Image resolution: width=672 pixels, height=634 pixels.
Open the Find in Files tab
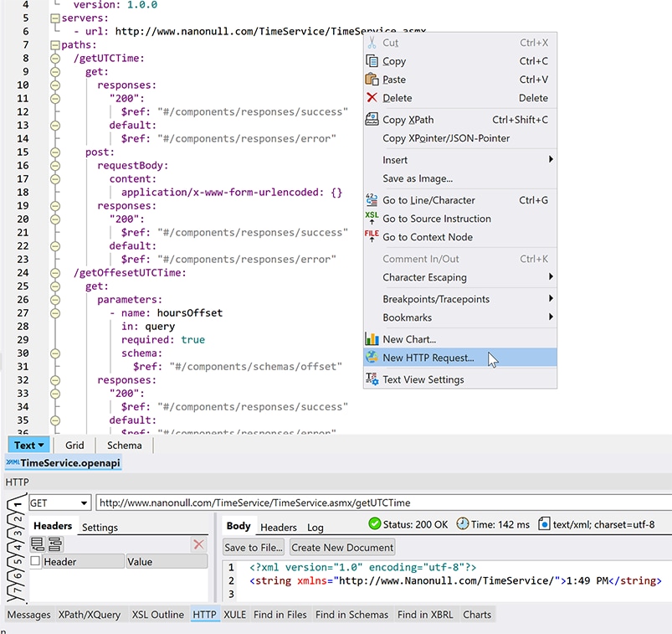tap(280, 614)
